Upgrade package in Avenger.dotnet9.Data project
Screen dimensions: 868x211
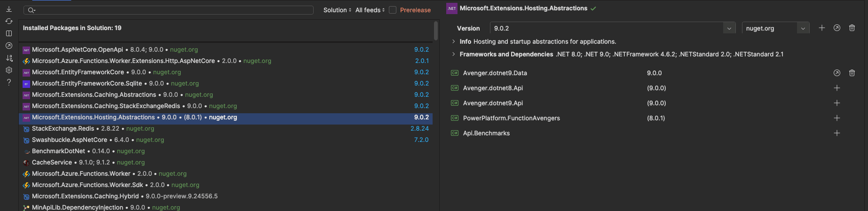837,73
